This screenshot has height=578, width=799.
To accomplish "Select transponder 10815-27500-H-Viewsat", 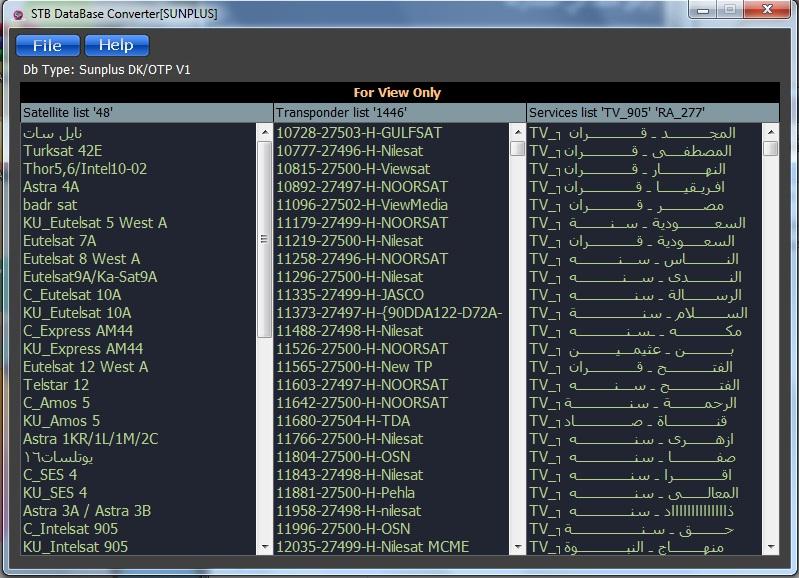I will 391,169.
